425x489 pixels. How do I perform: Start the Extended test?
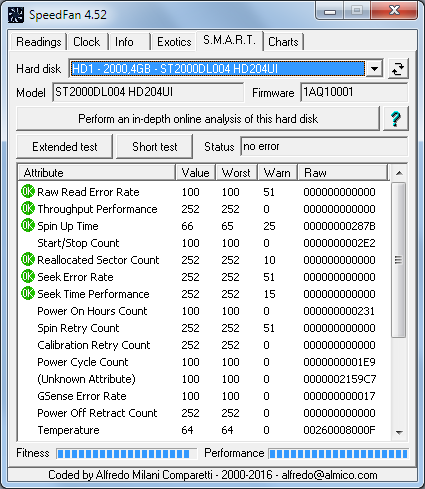tap(65, 147)
